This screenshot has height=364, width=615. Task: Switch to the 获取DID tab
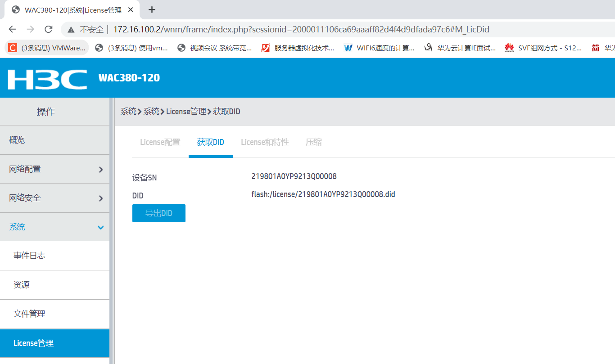pyautogui.click(x=211, y=142)
